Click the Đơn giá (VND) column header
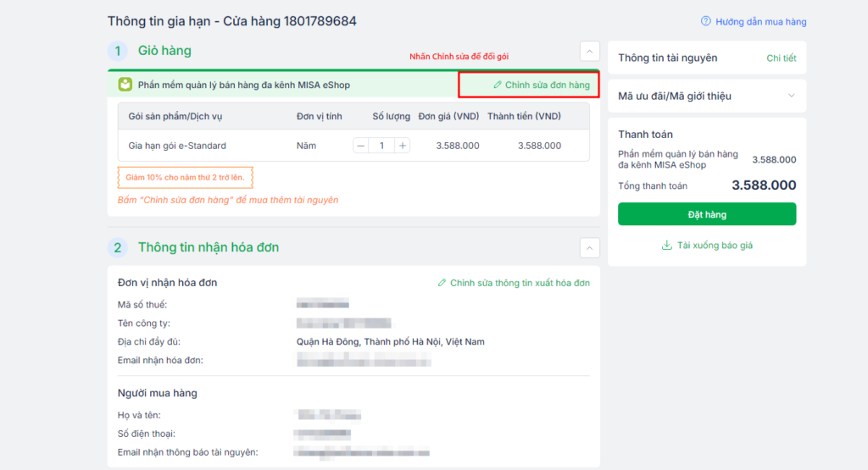The height and width of the screenshot is (470, 868). coord(449,116)
